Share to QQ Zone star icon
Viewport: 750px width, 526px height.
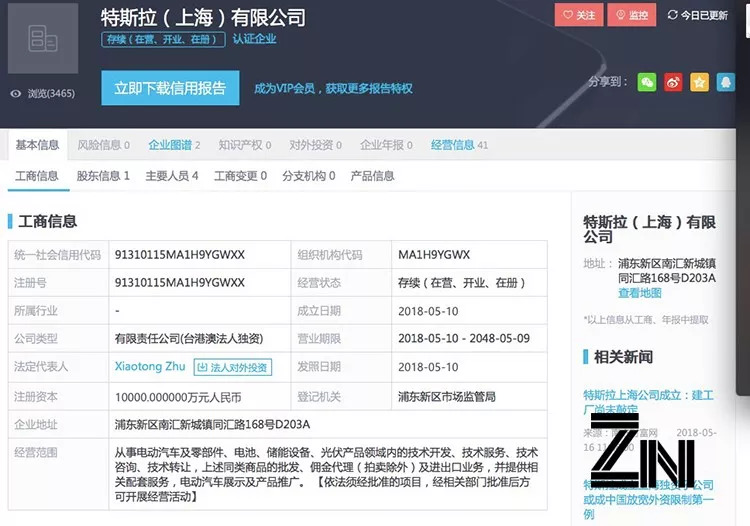tap(699, 82)
